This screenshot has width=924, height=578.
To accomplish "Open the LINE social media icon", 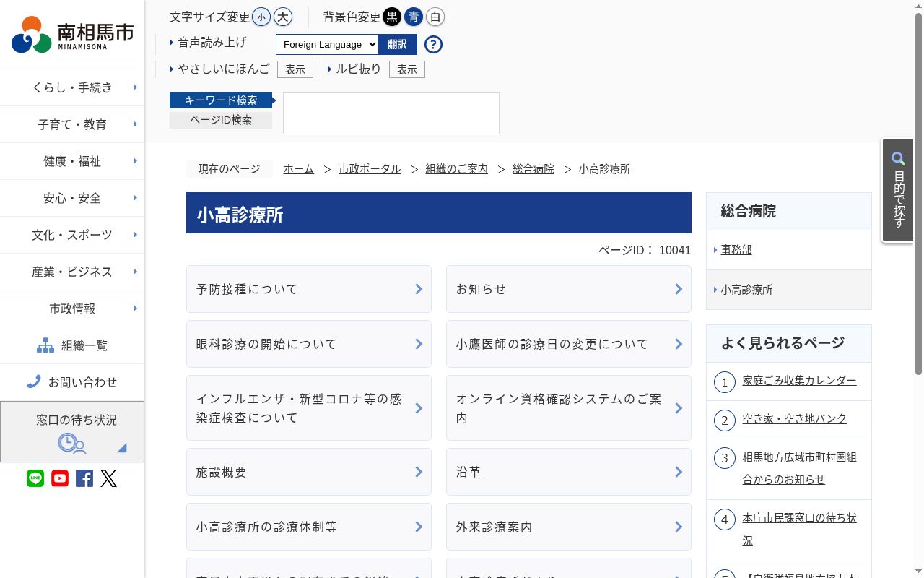I will [35, 478].
